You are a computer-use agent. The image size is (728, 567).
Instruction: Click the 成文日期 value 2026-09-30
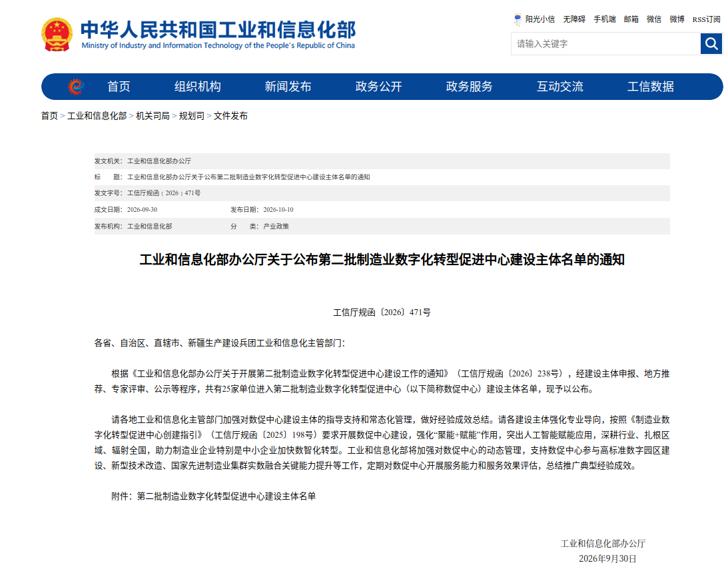(x=142, y=209)
